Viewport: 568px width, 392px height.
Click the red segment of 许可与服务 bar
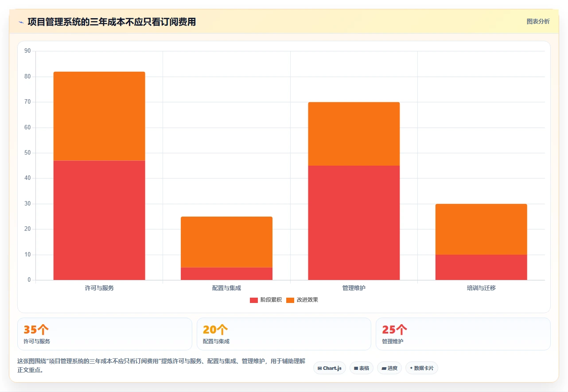[99, 220]
